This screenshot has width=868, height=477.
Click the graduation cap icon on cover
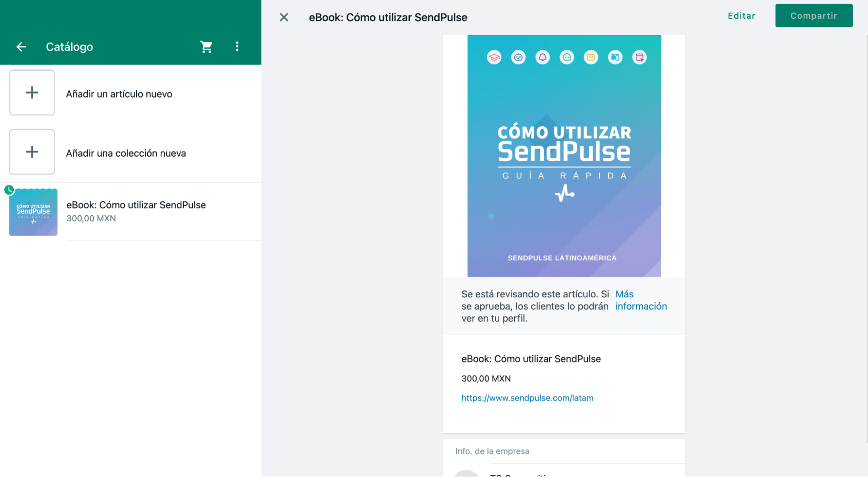494,57
